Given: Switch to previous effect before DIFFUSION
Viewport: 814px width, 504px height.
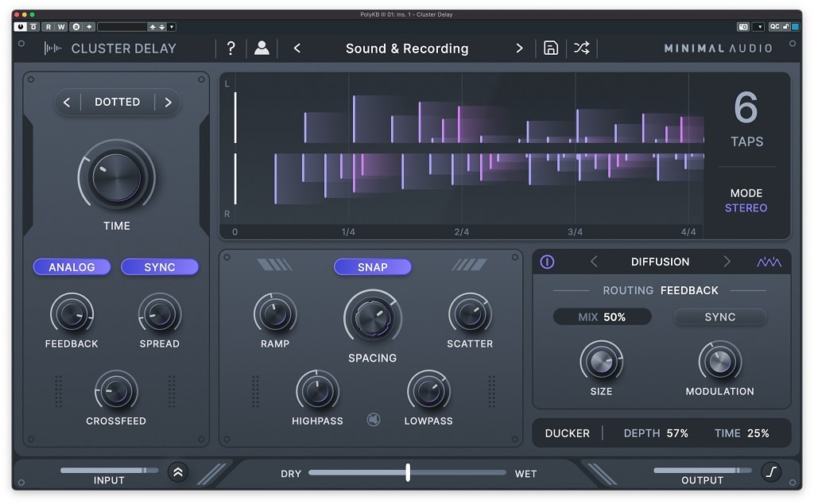Looking at the screenshot, I should tap(594, 262).
